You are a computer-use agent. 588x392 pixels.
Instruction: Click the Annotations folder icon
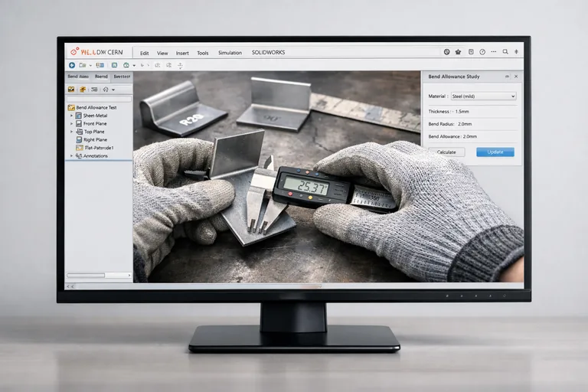tap(79, 155)
